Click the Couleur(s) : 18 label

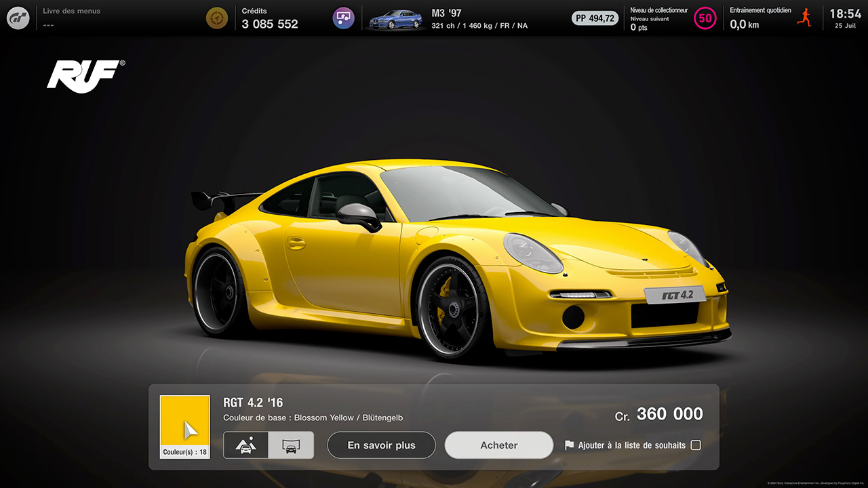point(184,452)
